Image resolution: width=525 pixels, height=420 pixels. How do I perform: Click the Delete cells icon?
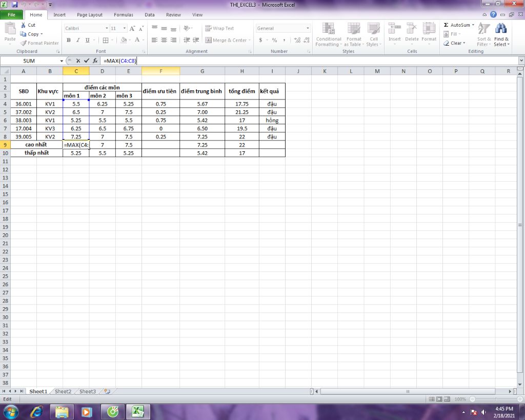(412, 29)
